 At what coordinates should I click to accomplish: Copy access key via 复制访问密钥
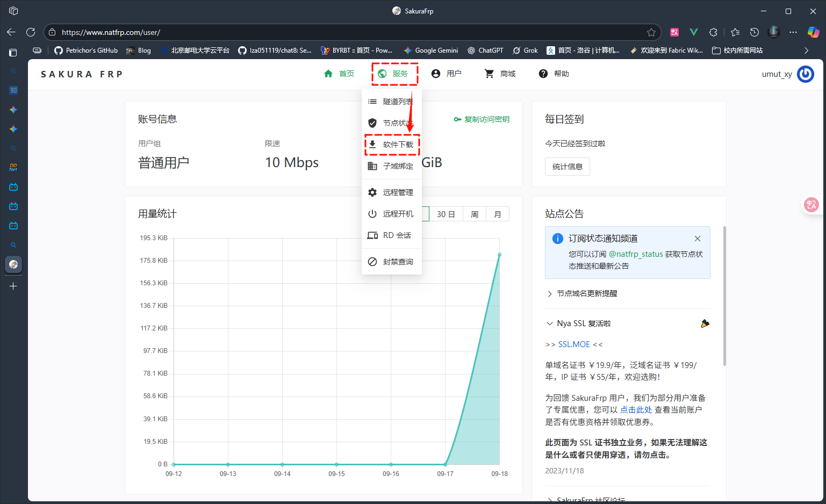pos(482,119)
